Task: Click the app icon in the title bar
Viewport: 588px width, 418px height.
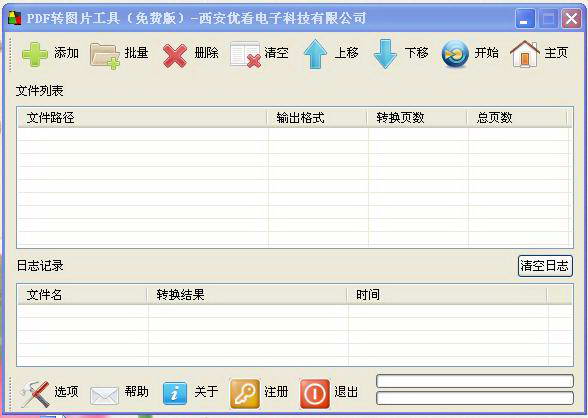Action: (15, 18)
